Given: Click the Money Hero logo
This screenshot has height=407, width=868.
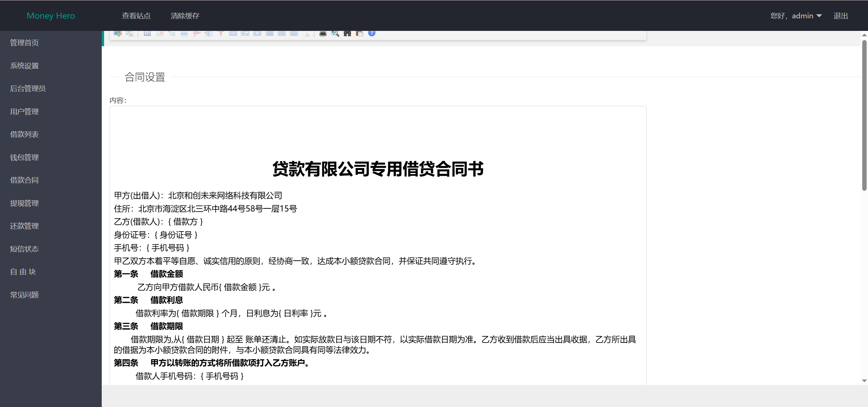Looking at the screenshot, I should [51, 16].
